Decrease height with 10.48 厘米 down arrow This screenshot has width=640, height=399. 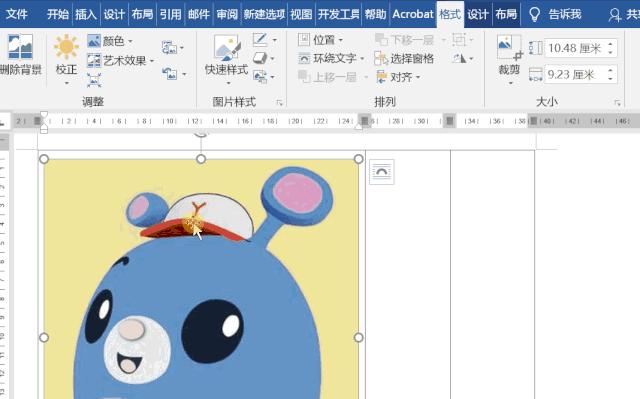click(610, 53)
